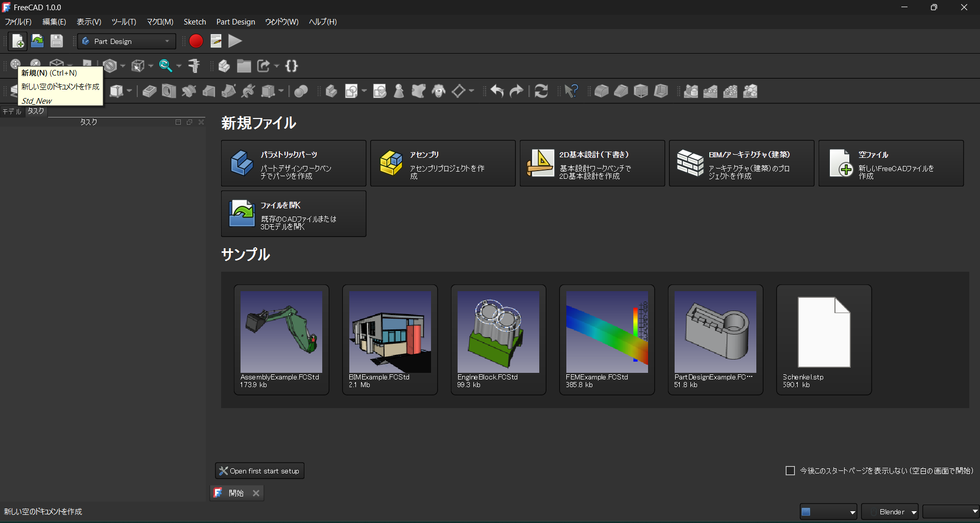Enable the don't show start page checkbox

point(790,470)
